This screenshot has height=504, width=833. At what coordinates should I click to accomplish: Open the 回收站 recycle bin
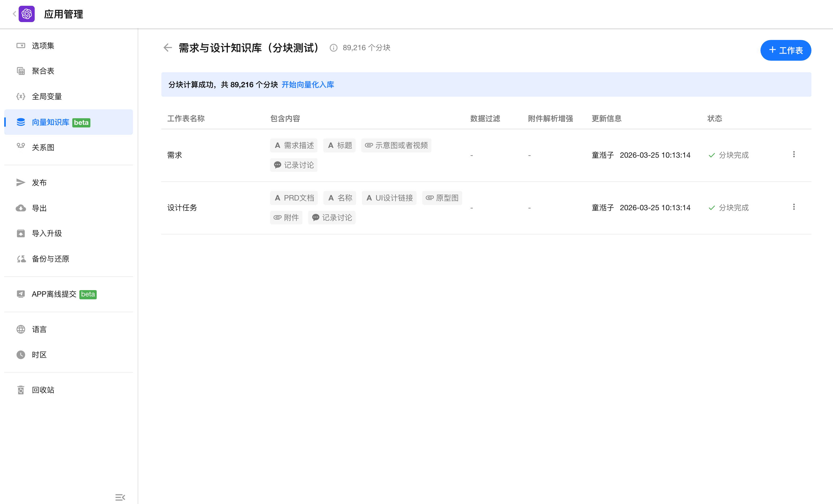tap(43, 390)
